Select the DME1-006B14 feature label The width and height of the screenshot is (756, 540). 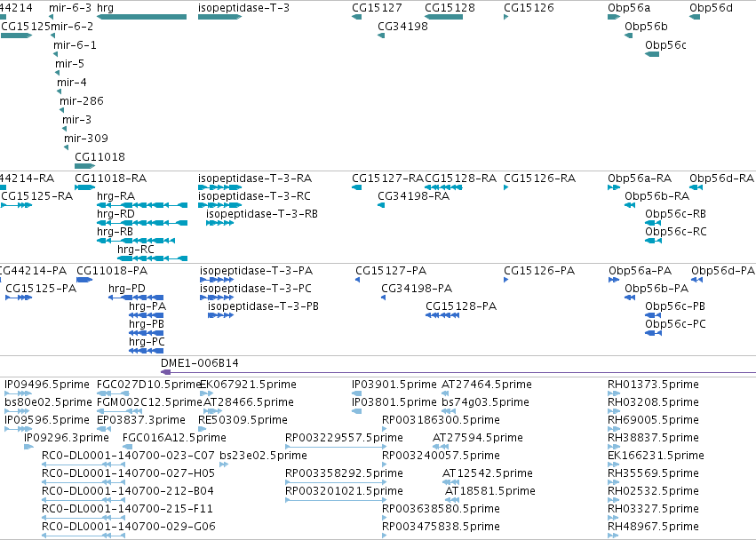pos(200,363)
